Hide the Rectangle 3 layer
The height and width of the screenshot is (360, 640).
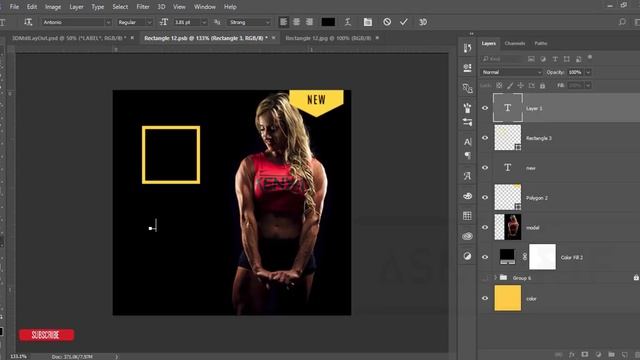tap(485, 138)
